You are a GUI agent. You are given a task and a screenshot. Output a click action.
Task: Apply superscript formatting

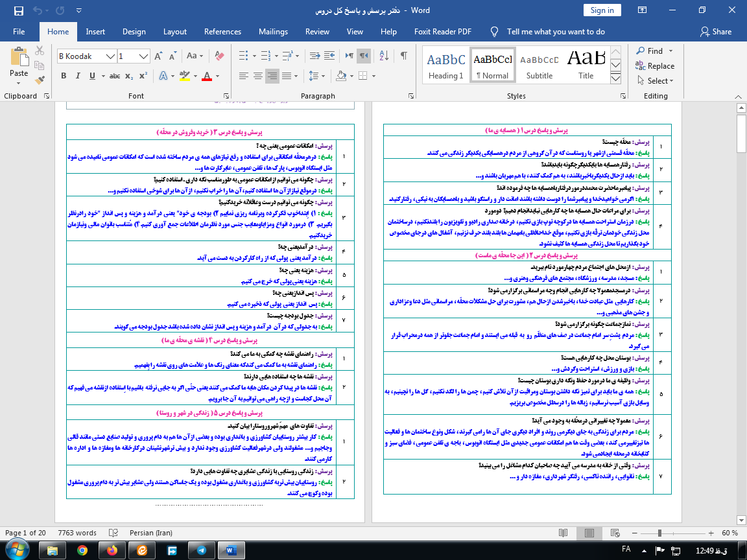click(x=143, y=76)
